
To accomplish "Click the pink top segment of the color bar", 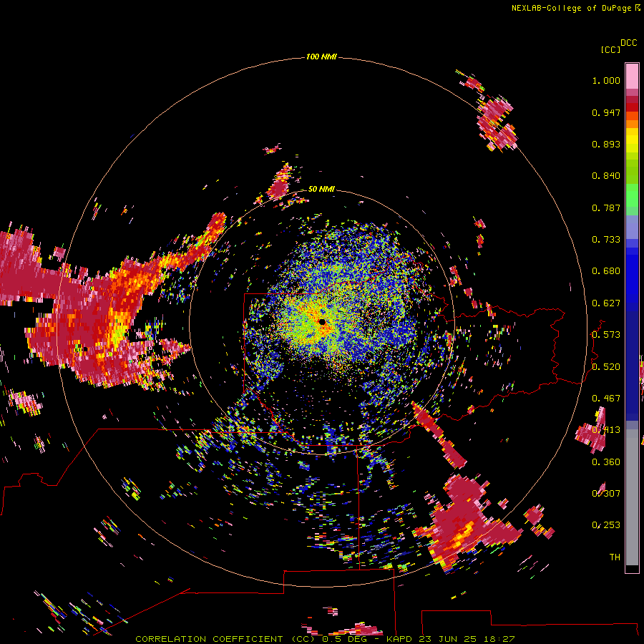I will pyautogui.click(x=632, y=76).
